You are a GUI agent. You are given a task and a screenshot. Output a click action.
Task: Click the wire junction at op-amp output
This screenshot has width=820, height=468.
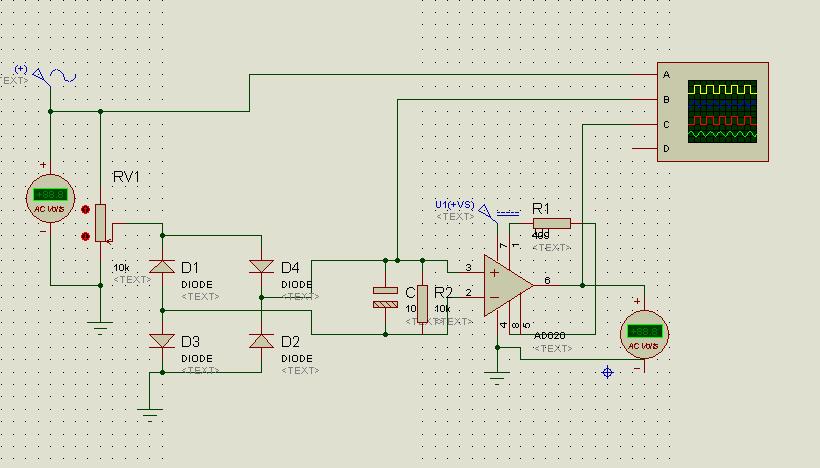(x=582, y=286)
